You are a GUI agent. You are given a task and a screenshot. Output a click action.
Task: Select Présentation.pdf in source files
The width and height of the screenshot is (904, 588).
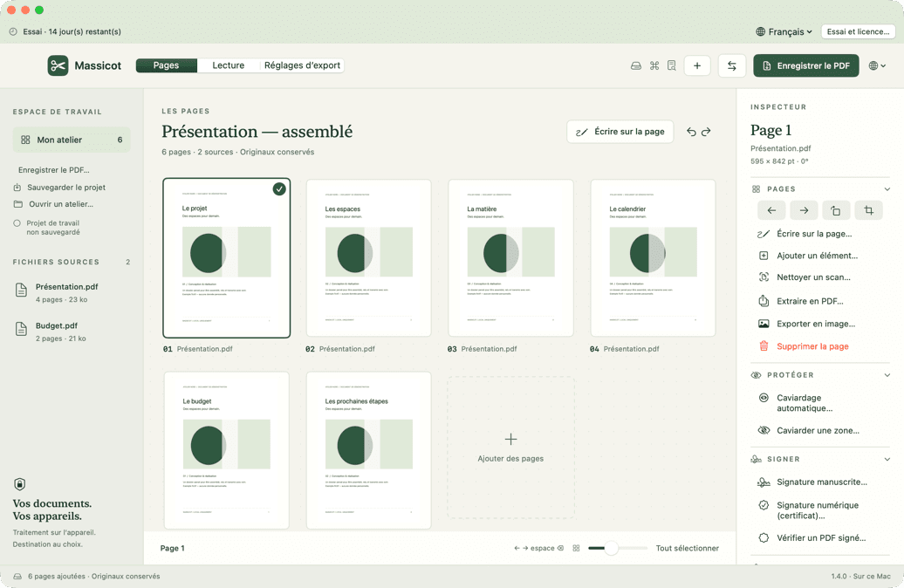(72, 293)
